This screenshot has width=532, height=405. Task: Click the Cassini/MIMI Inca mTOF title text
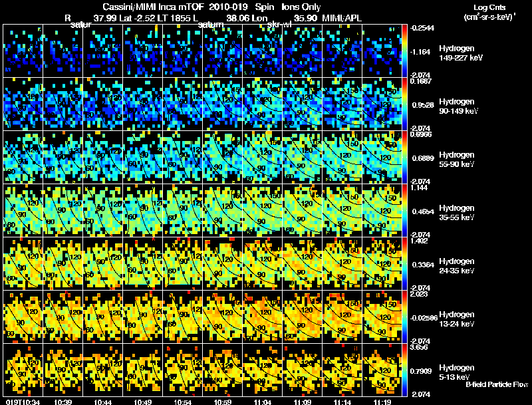coord(154,7)
